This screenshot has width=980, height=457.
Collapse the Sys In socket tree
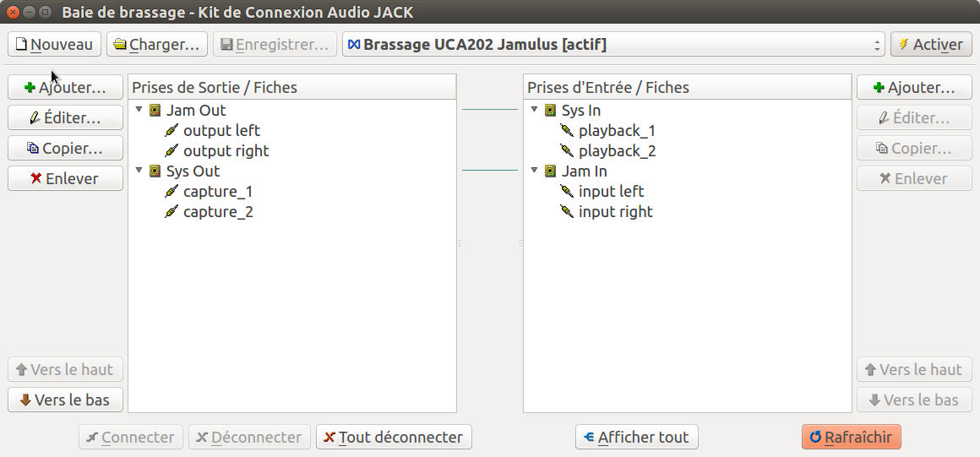tap(535, 110)
